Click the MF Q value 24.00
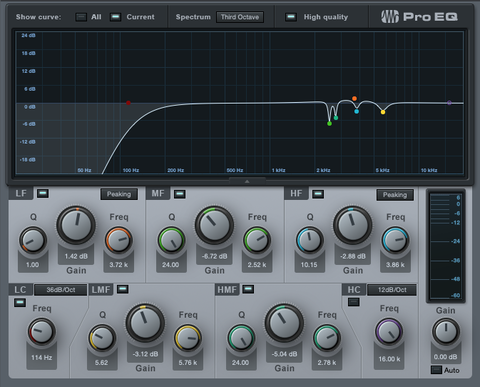480x387 pixels. 171,265
